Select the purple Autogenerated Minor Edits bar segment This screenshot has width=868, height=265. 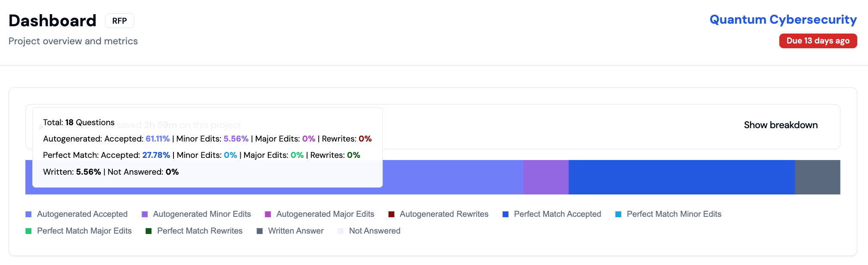pyautogui.click(x=546, y=177)
